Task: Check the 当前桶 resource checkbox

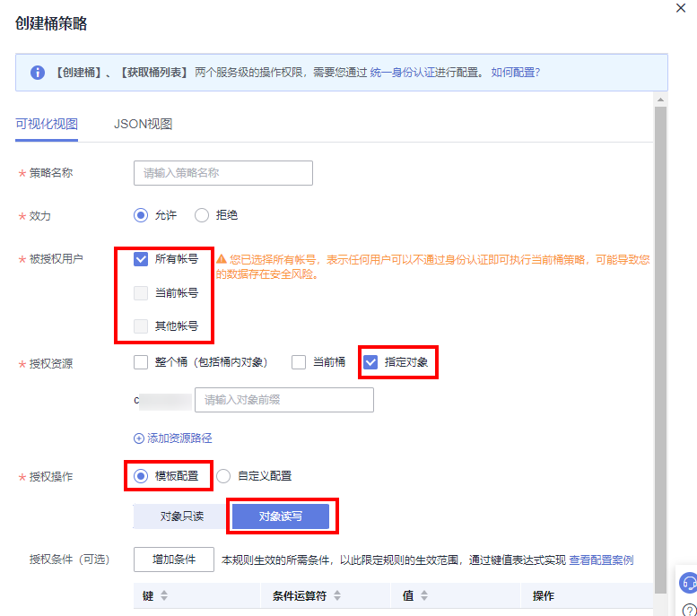Action: pos(299,362)
